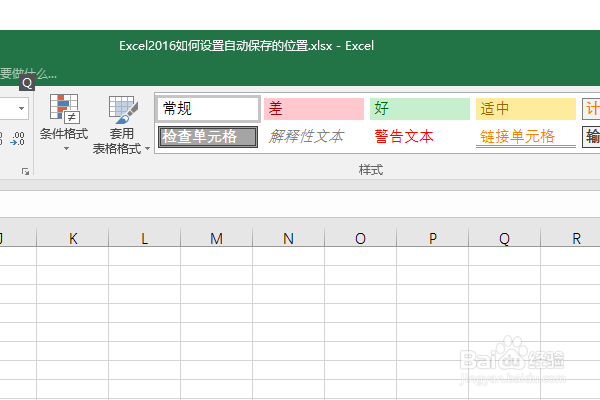The width and height of the screenshot is (600, 400).
Task: Select column L header
Action: 145,238
